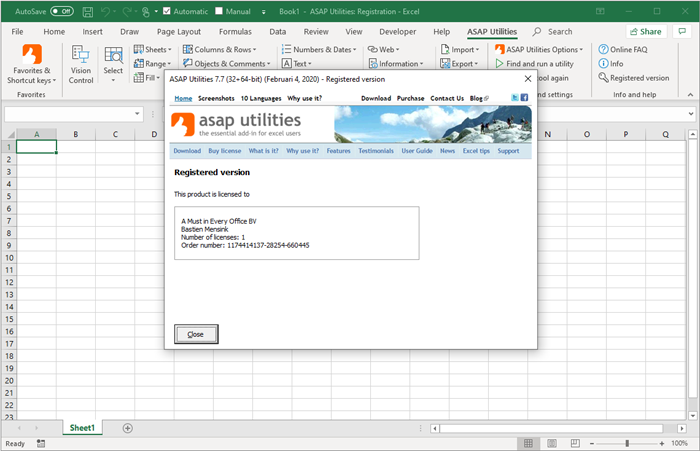Click the Undo icon
The height and width of the screenshot is (451, 700).
pyautogui.click(x=105, y=12)
